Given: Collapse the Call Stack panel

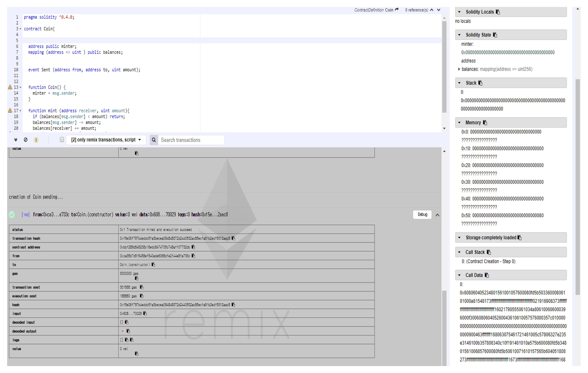Looking at the screenshot, I should (x=459, y=252).
